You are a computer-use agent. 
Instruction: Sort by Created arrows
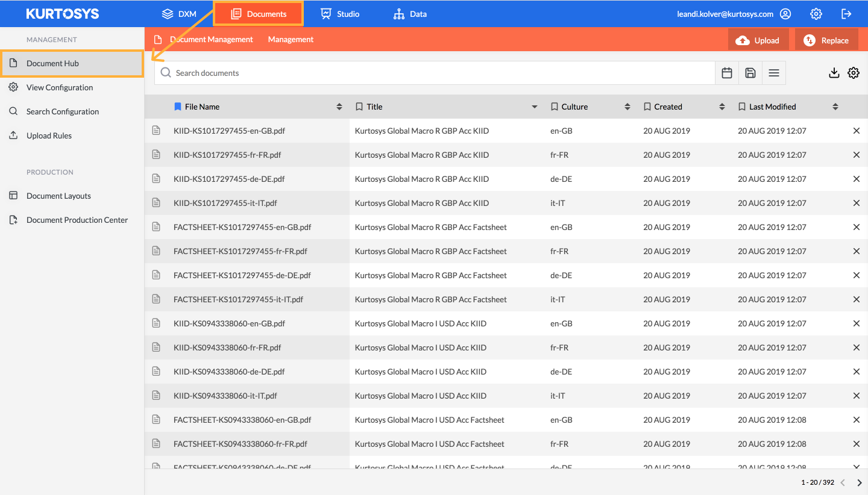722,107
